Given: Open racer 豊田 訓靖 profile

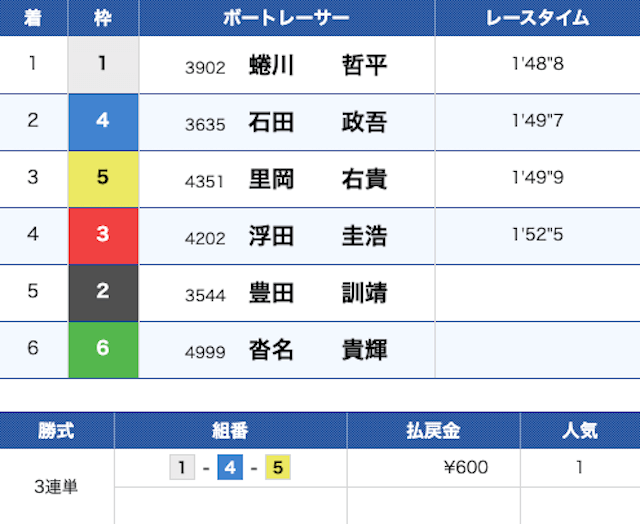Looking at the screenshot, I should click(x=318, y=293).
